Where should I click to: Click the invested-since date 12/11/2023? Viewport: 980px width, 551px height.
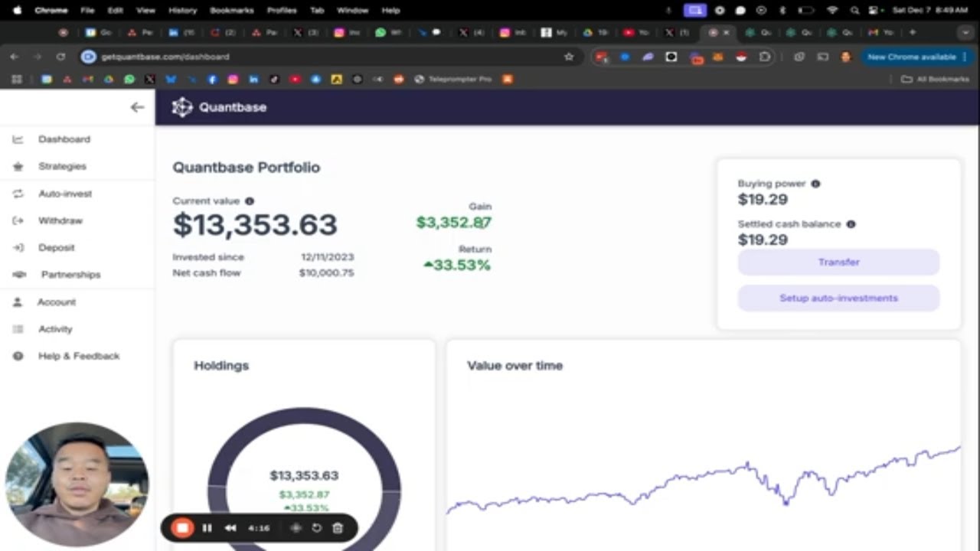(328, 257)
